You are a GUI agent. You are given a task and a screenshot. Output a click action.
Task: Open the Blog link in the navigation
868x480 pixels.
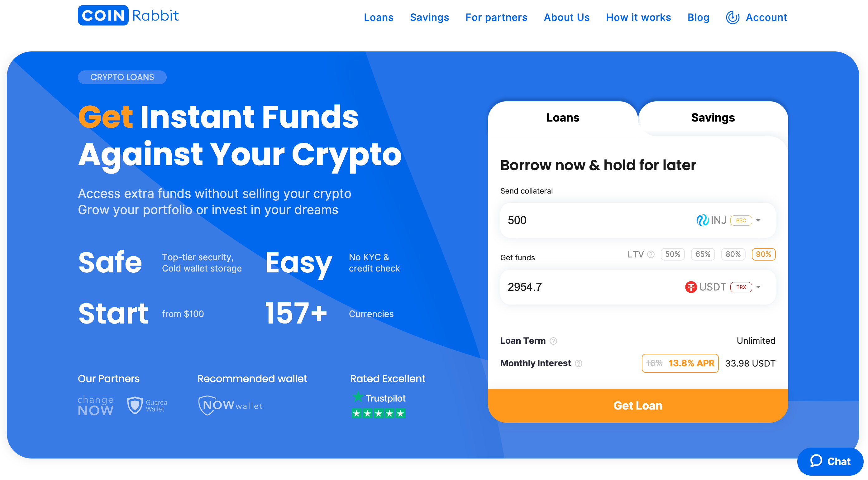coord(698,17)
